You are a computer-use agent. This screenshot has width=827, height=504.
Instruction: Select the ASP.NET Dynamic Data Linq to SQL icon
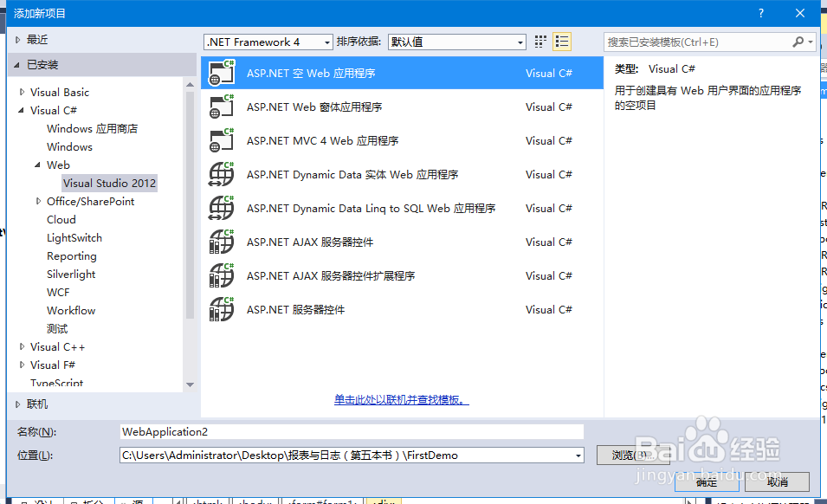point(221,208)
